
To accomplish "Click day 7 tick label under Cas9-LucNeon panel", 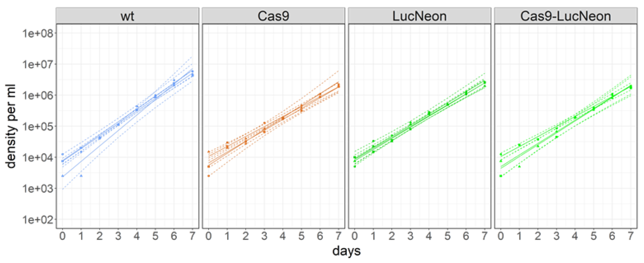I will 630,236.
